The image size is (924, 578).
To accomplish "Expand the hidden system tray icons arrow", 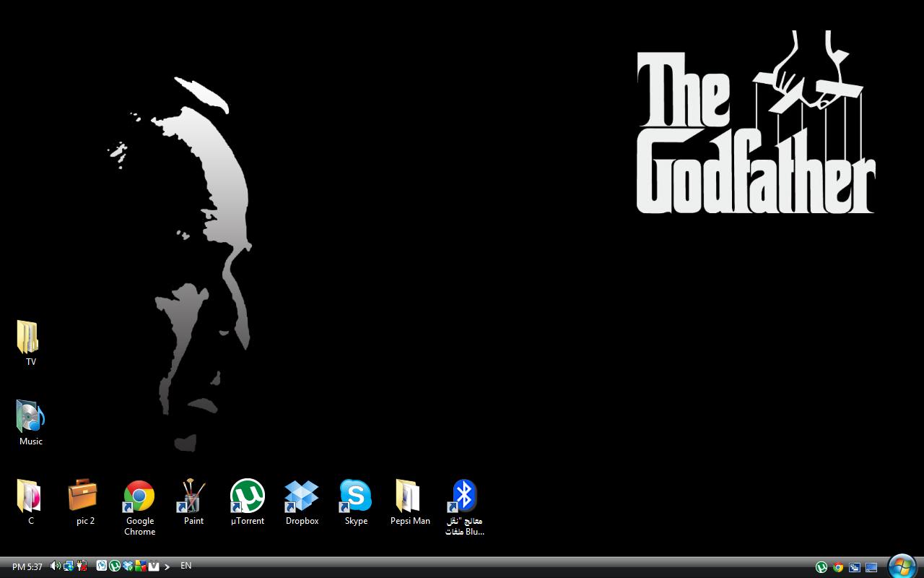I will [167, 567].
